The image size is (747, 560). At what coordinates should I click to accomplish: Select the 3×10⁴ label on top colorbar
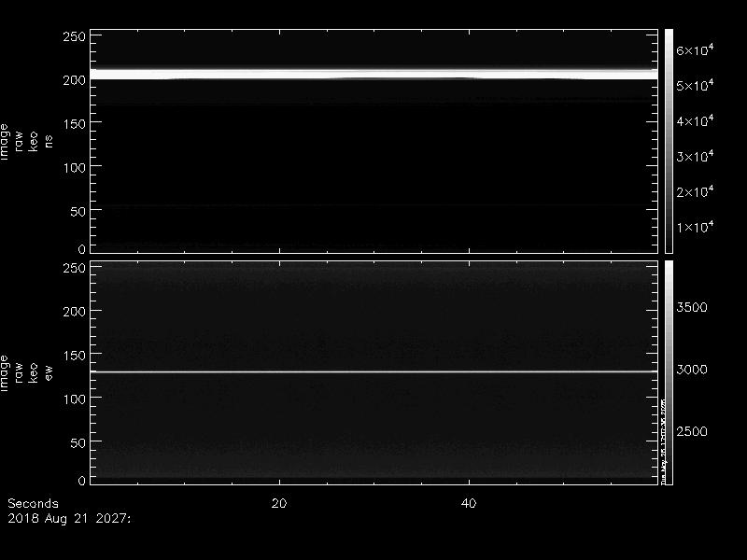695,156
